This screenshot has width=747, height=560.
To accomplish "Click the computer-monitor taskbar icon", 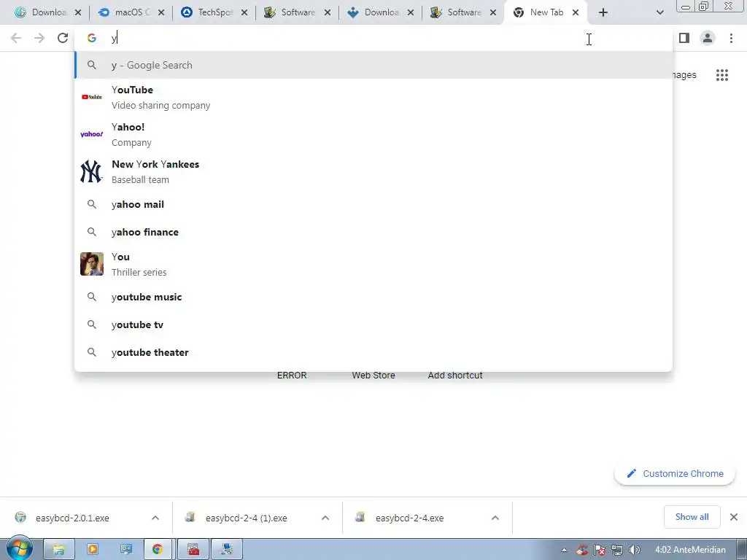I will point(125,550).
